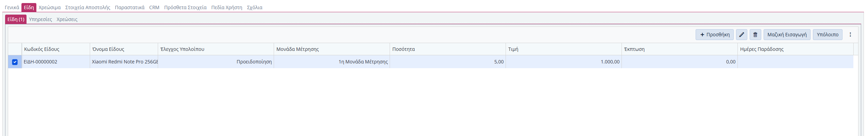Select the Παραστατικά tab
The width and height of the screenshot is (868, 136).
click(x=130, y=7)
